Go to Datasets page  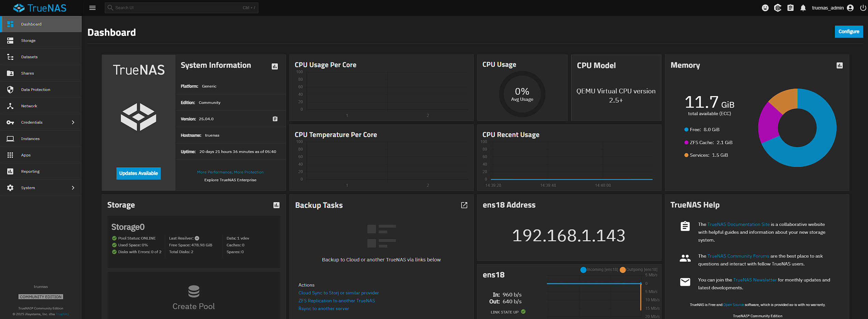point(41,57)
